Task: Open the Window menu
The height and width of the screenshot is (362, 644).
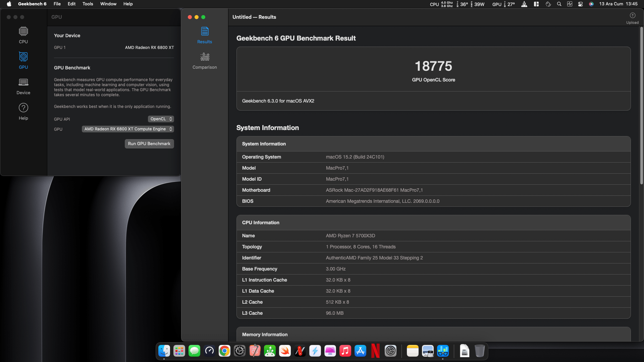Action: coord(108,4)
